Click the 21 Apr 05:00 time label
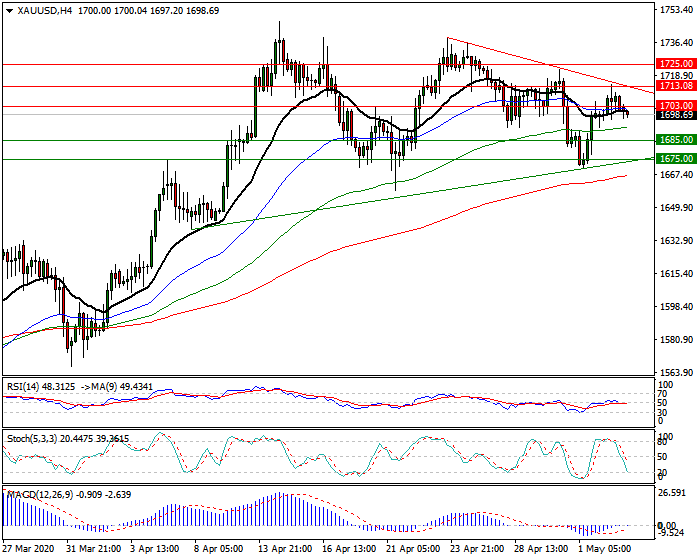Image resolution: width=700 pixels, height=560 pixels. pyautogui.click(x=414, y=548)
